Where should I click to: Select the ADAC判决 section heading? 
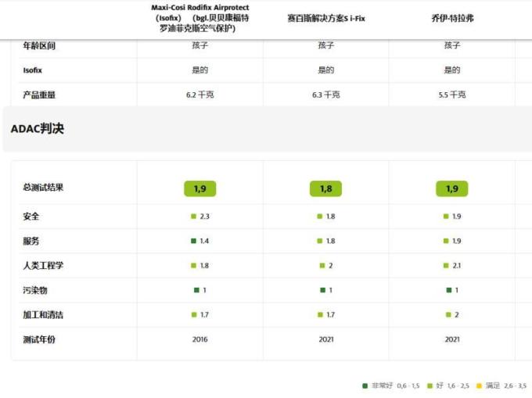(38, 128)
